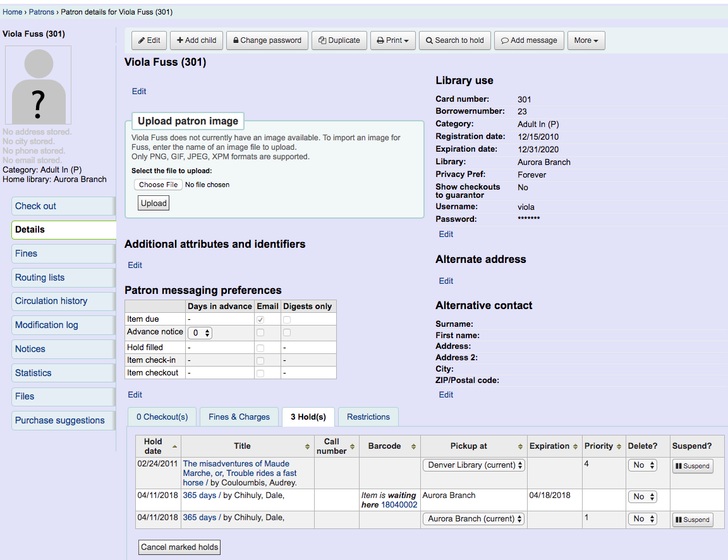This screenshot has height=560, width=728.
Task: Sort holds by Title column arrows
Action: pyautogui.click(x=307, y=446)
